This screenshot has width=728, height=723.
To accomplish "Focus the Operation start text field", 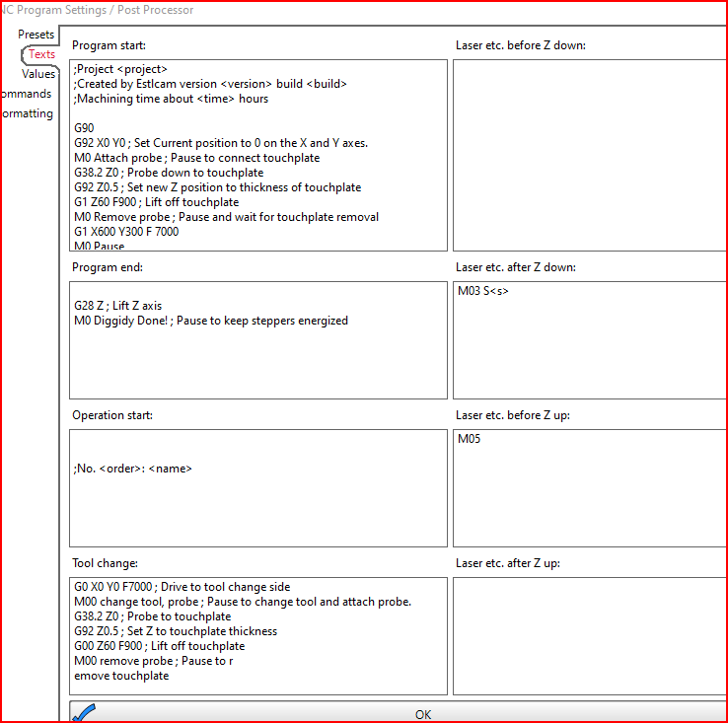I will pos(258,488).
